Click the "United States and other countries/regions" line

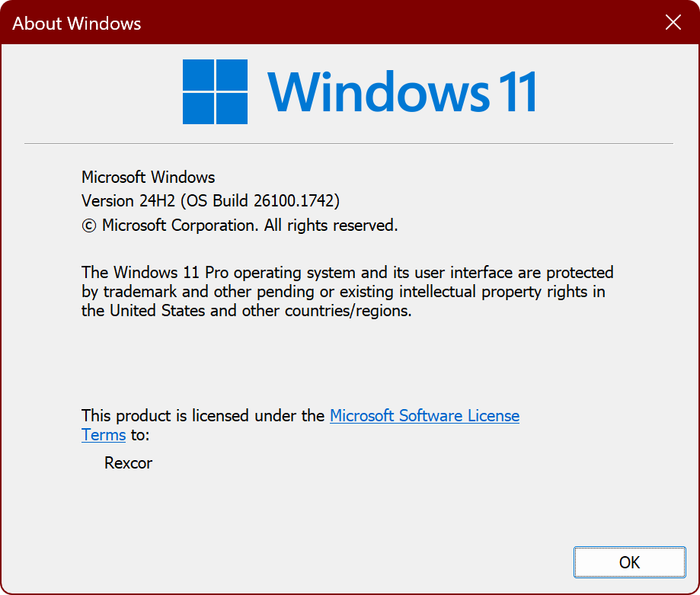tap(261, 311)
